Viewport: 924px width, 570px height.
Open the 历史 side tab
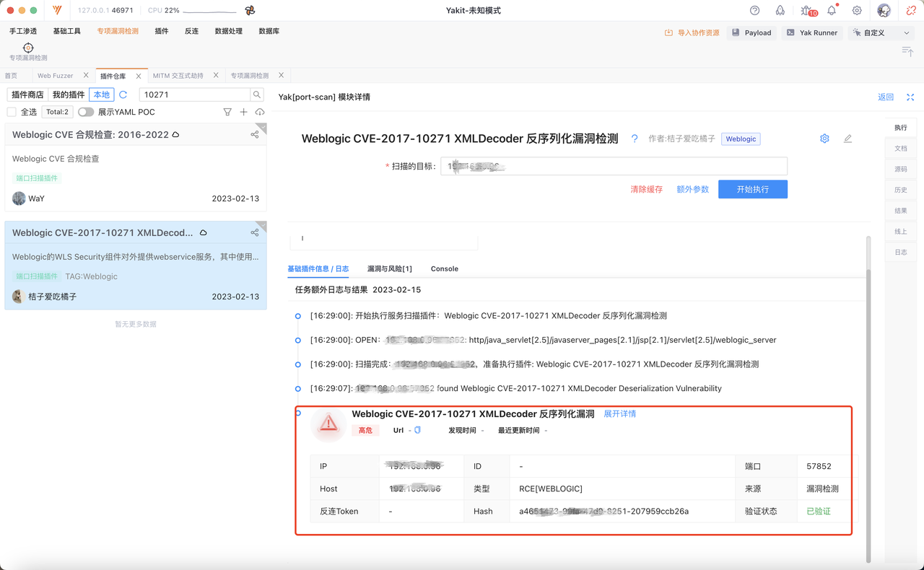coord(901,190)
